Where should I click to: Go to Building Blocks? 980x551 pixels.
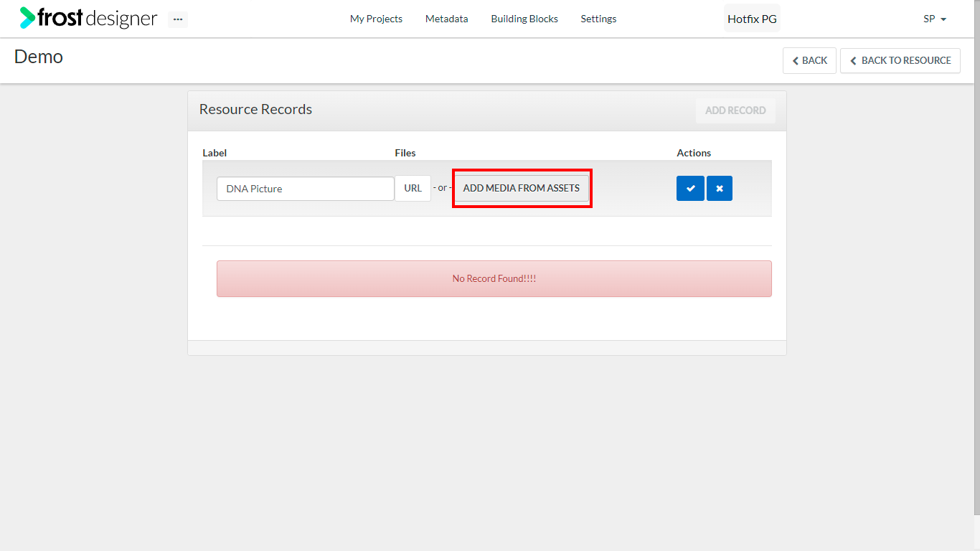[524, 19]
